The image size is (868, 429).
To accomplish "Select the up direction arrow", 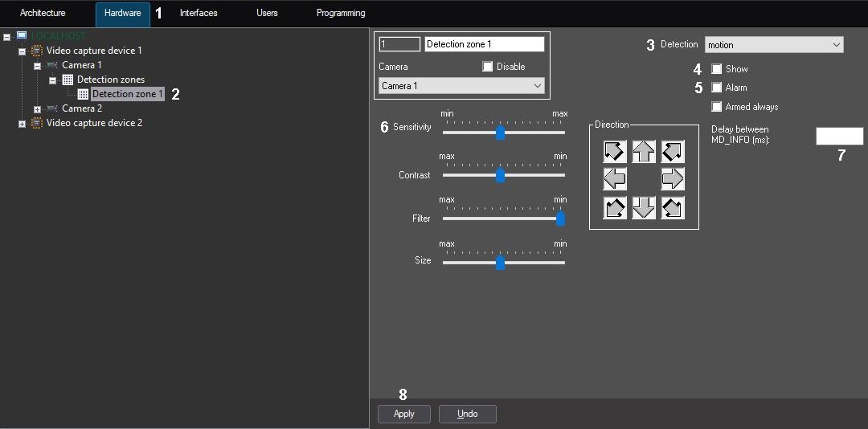I will 644,151.
